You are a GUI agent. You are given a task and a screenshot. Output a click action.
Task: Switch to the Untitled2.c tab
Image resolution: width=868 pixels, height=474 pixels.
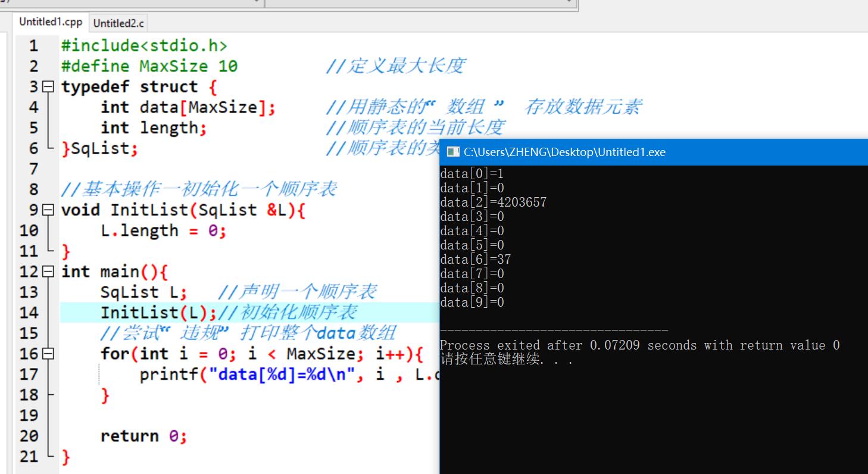(118, 23)
